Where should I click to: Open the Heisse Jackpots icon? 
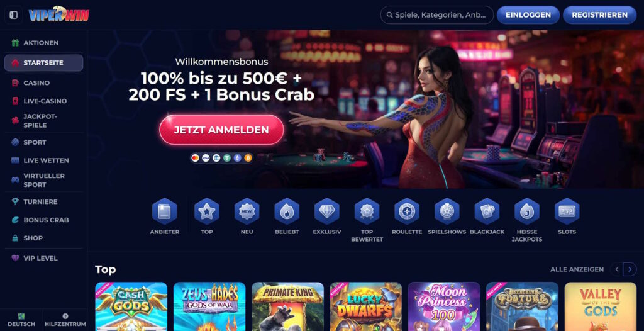[527, 211]
